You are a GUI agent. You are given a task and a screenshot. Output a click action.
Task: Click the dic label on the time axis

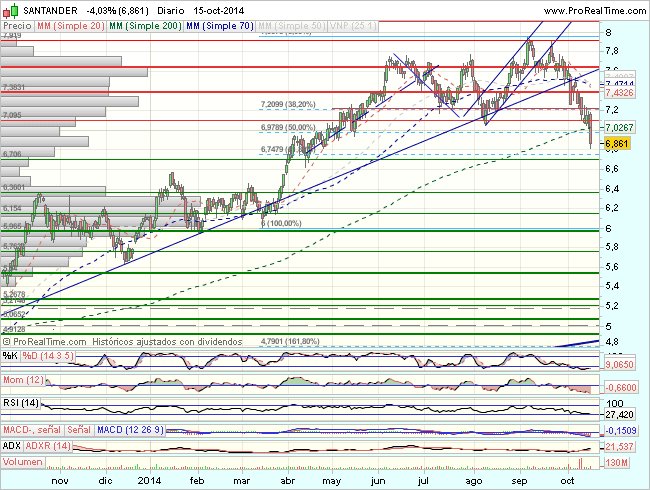(x=106, y=481)
